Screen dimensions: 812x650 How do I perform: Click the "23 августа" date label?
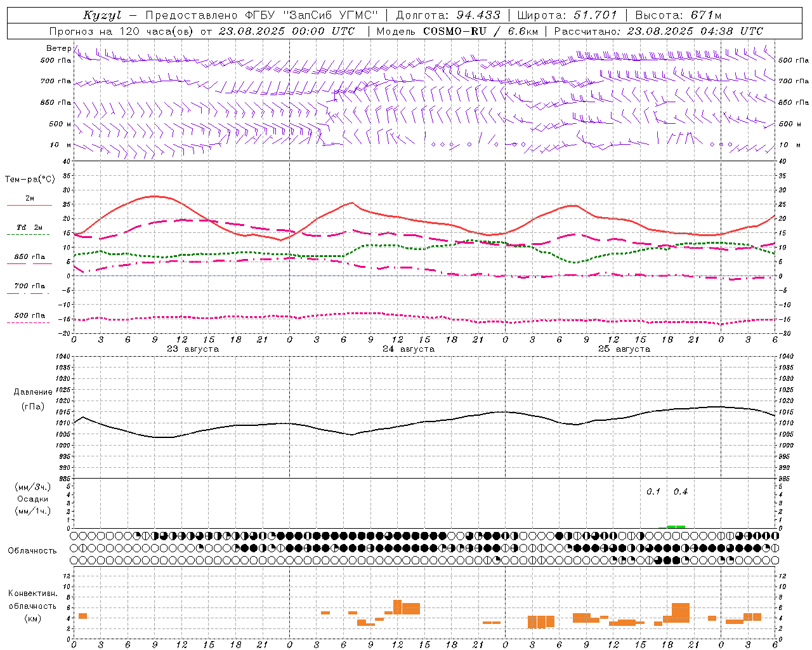pos(193,349)
